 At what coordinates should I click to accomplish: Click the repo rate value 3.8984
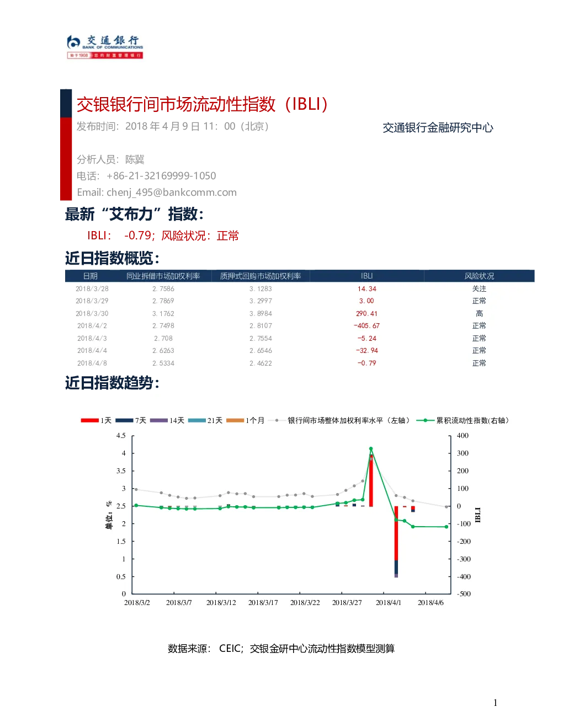coord(261,313)
